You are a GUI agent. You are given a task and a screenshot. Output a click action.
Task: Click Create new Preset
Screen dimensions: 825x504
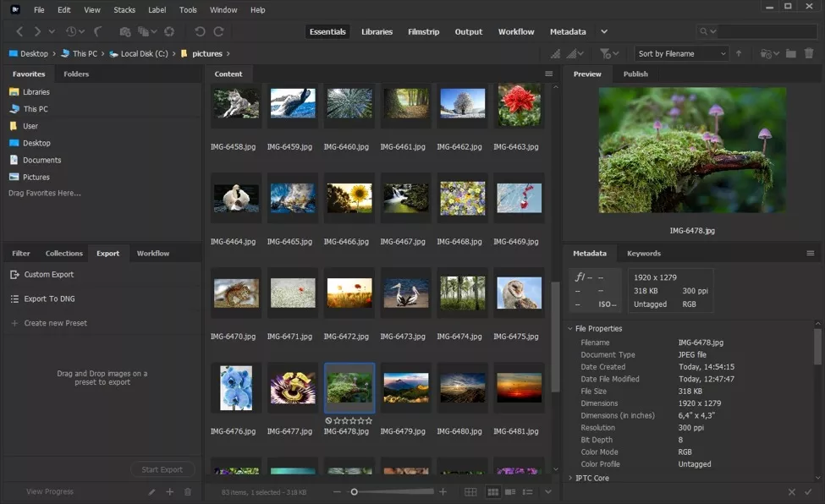55,323
